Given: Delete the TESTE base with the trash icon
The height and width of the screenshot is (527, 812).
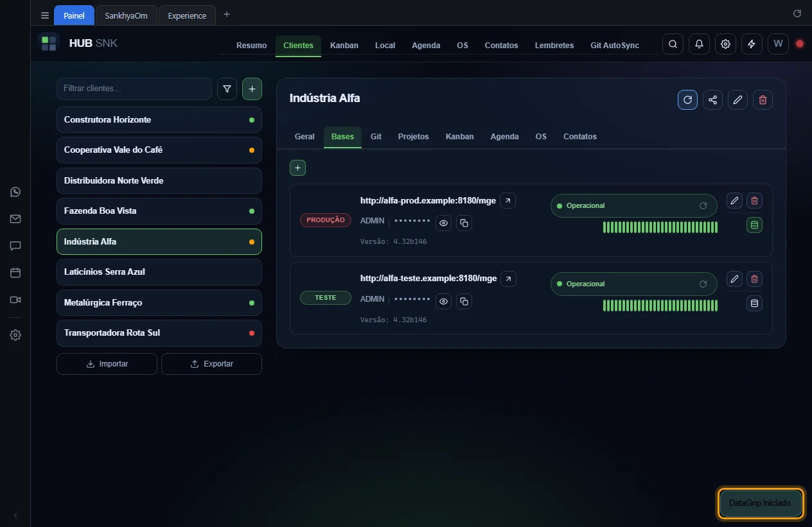Looking at the screenshot, I should tap(754, 279).
